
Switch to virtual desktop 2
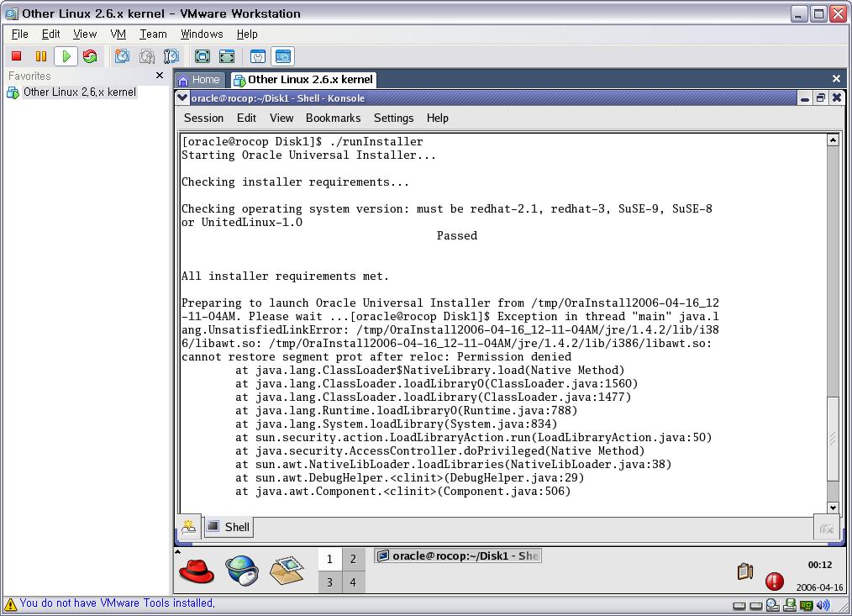(353, 559)
